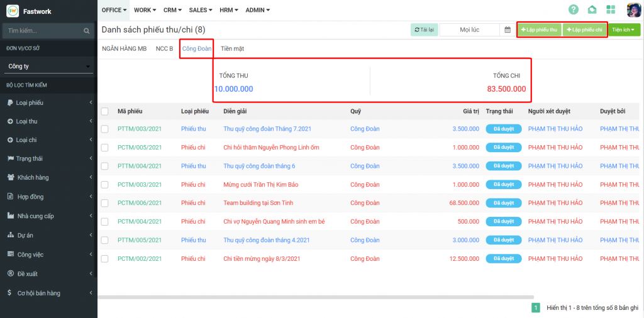Click the calendar icon beside date field
The height and width of the screenshot is (318, 644).
[507, 30]
